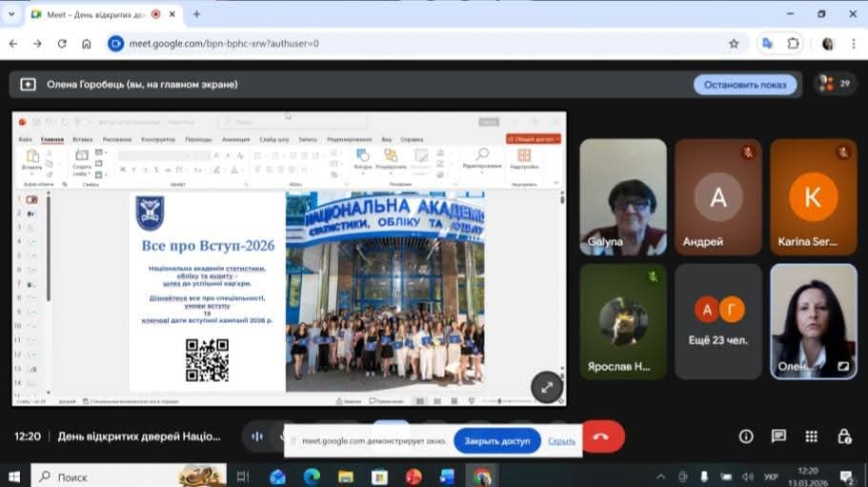Toggle the Windows volume speaker icon

[x=746, y=476]
